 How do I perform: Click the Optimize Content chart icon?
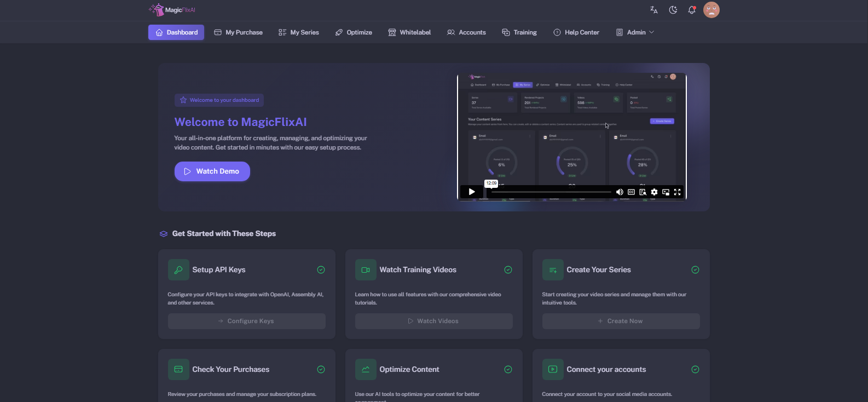pos(366,370)
